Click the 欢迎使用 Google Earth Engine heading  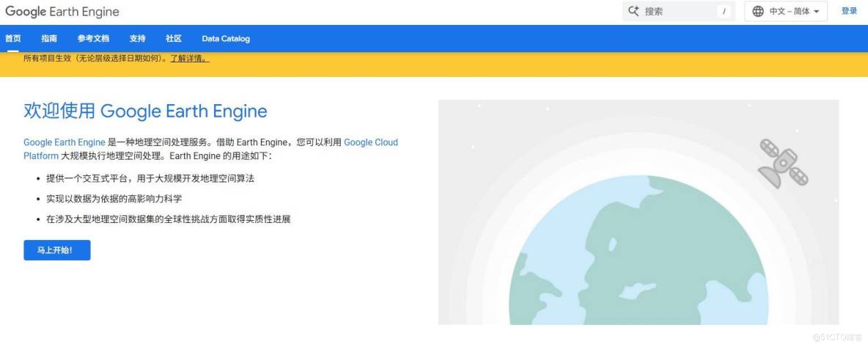click(x=145, y=111)
